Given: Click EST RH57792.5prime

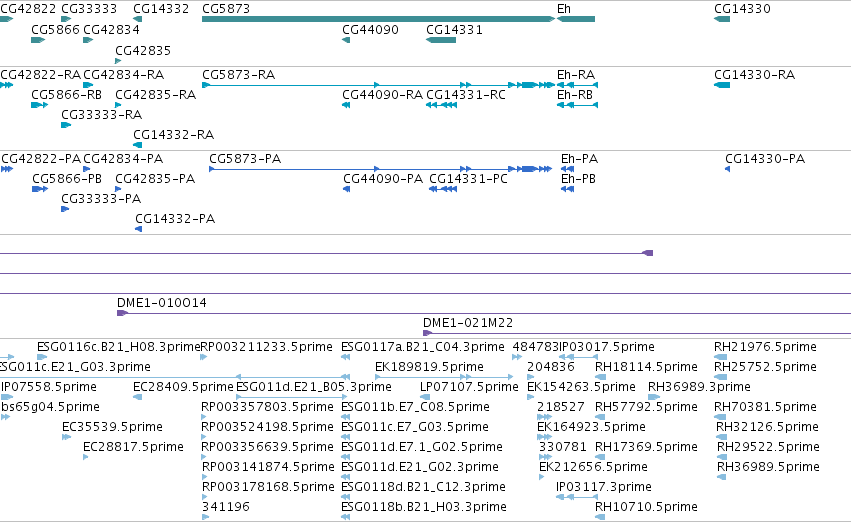Looking at the screenshot, I should click(646, 407).
